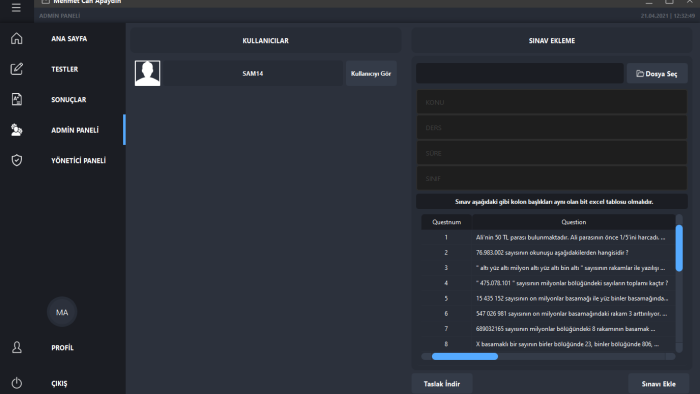Image resolution: width=700 pixels, height=394 pixels.
Task: Select row containing '475.078.101'
Action: (548, 283)
